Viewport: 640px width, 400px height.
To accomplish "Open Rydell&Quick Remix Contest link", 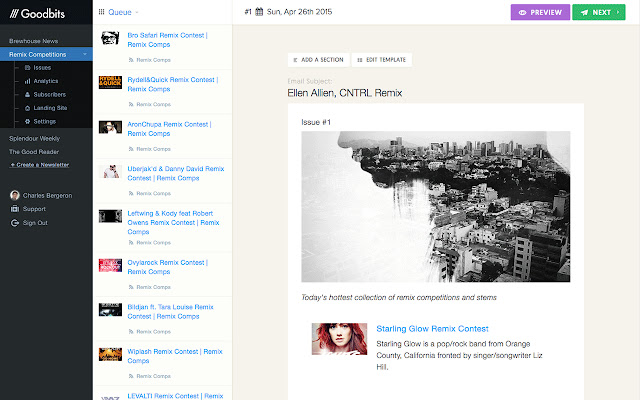I will coord(173,84).
